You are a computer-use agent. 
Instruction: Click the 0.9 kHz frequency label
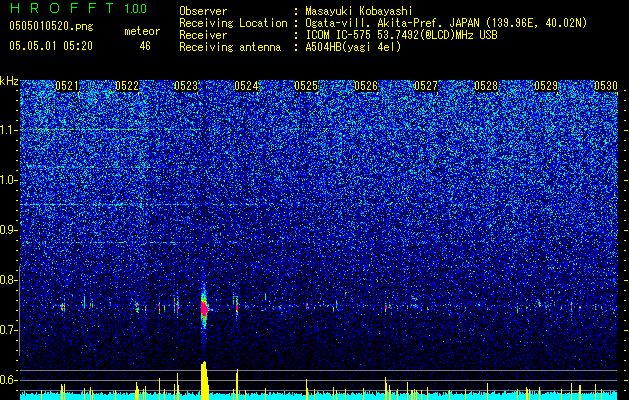(8, 230)
